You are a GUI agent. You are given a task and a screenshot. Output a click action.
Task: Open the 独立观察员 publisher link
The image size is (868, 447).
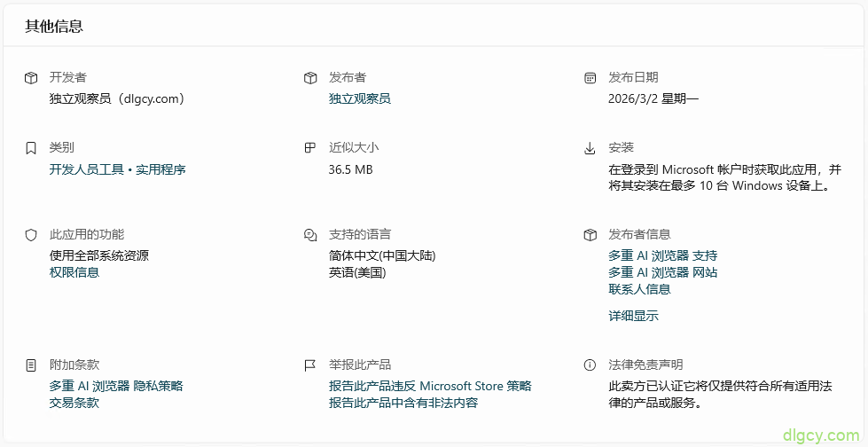(359, 98)
